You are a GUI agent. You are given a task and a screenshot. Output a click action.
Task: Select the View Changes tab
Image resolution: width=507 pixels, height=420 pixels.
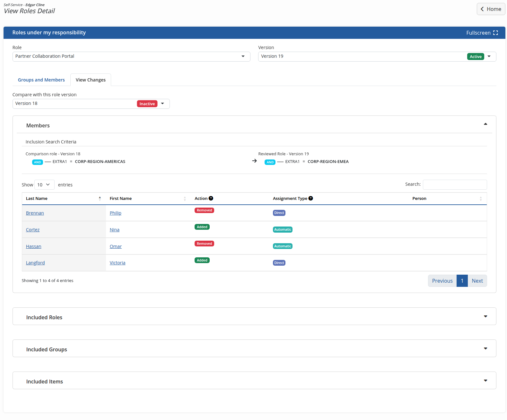91,80
